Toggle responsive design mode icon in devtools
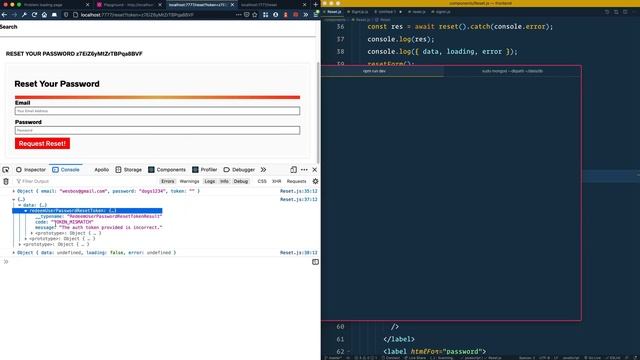 click(293, 170)
